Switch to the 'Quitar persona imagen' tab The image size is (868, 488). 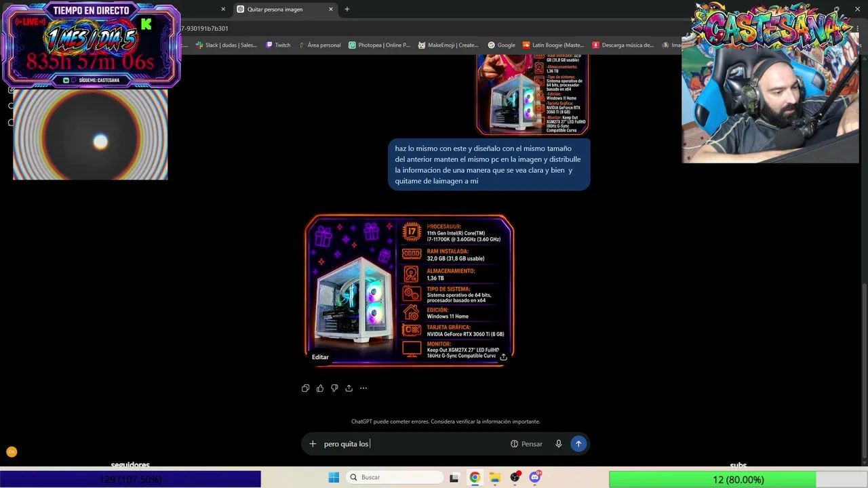[285, 9]
